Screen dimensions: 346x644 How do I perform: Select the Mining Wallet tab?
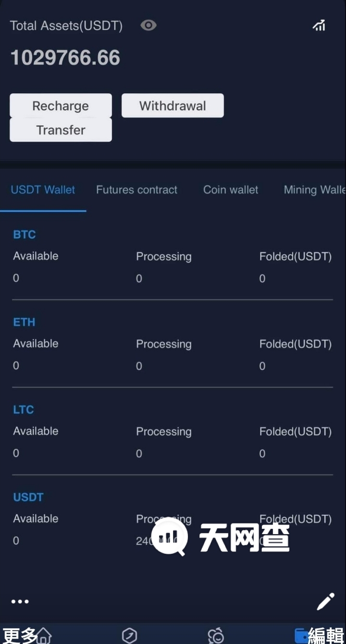coord(314,190)
